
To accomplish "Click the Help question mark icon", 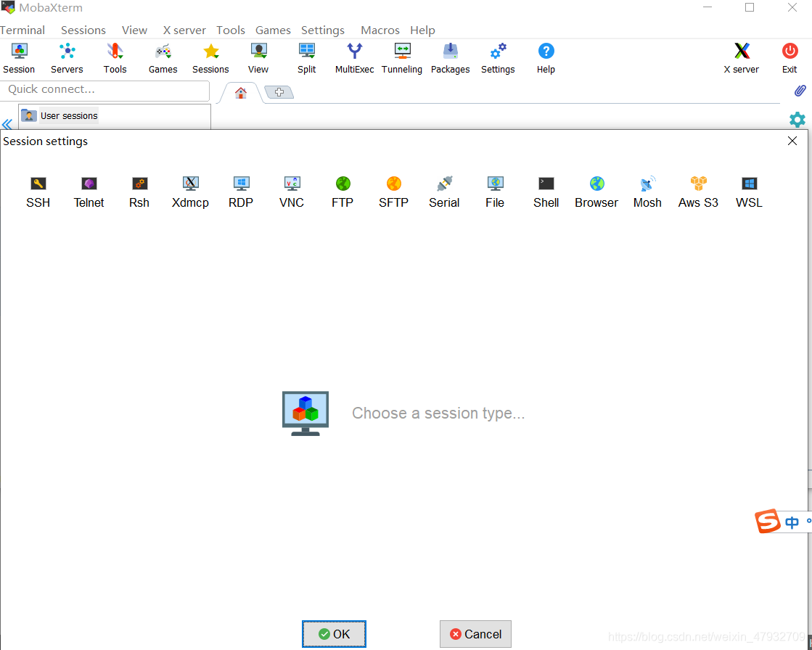I will tap(546, 59).
